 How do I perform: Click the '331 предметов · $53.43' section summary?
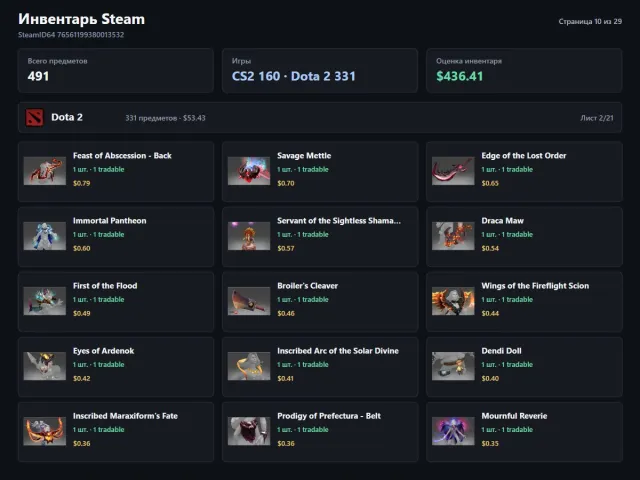(165, 118)
